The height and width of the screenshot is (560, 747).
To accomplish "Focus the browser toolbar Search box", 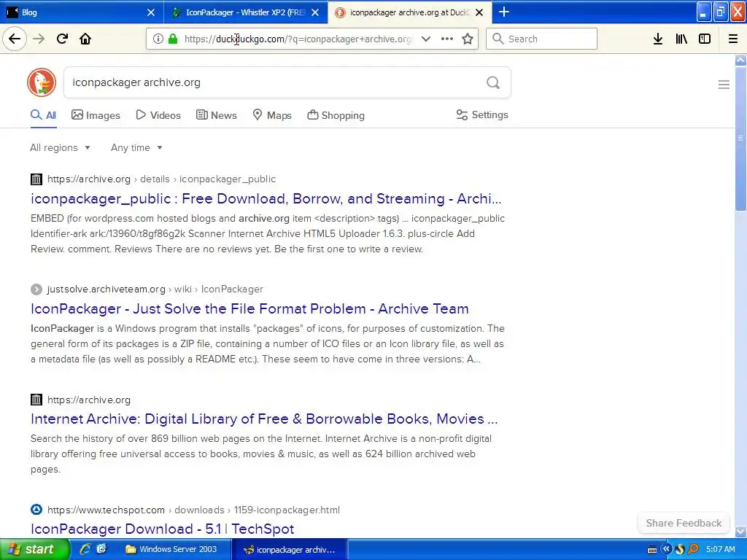I will click(x=541, y=39).
